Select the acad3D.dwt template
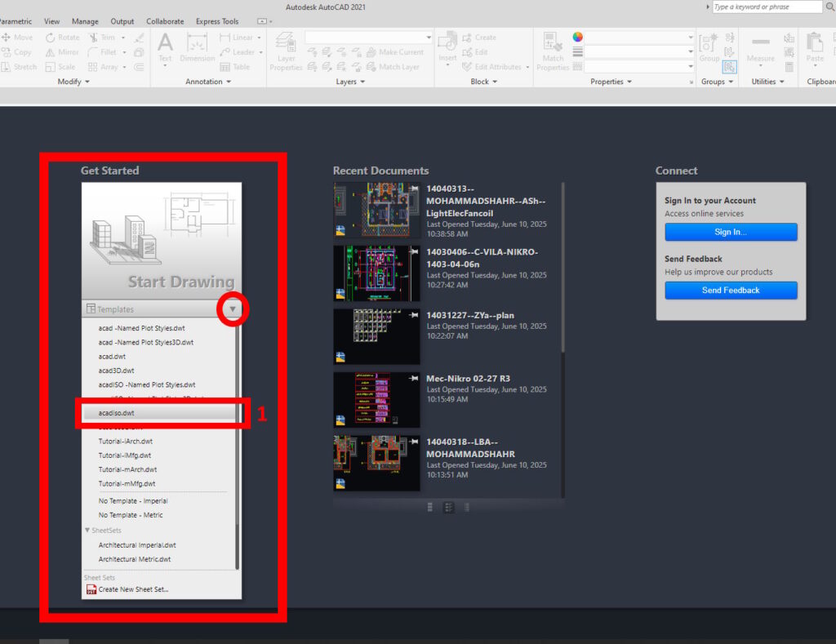The width and height of the screenshot is (836, 644). click(x=116, y=371)
